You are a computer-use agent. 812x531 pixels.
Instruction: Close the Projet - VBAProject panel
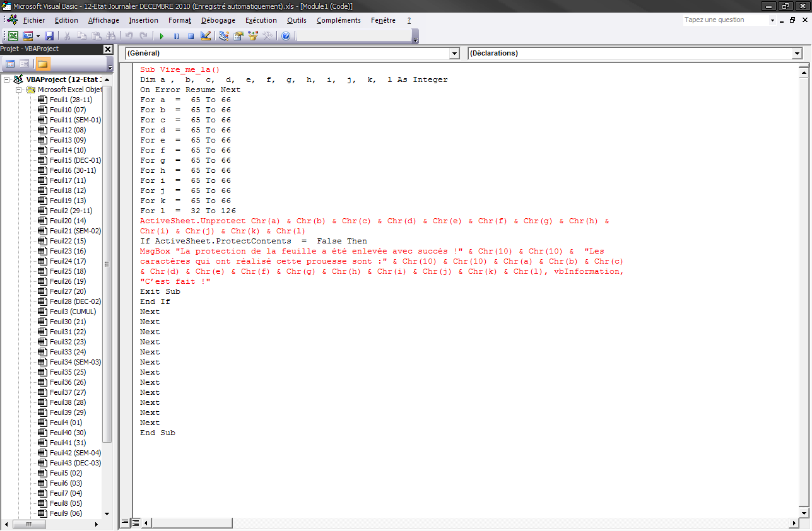coord(107,49)
